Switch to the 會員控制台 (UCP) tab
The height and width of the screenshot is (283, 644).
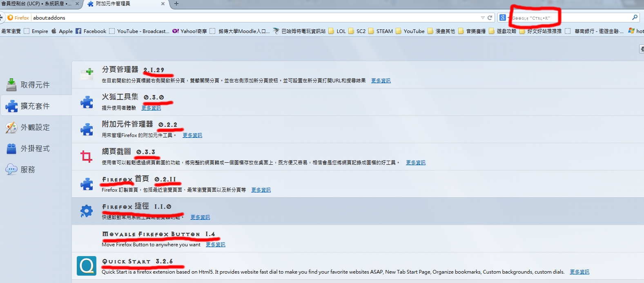36,4
